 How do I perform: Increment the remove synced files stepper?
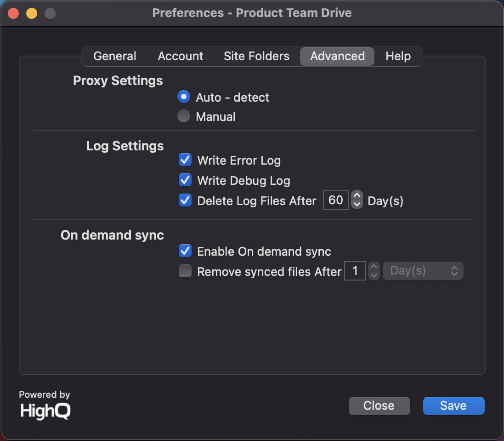[x=374, y=267]
